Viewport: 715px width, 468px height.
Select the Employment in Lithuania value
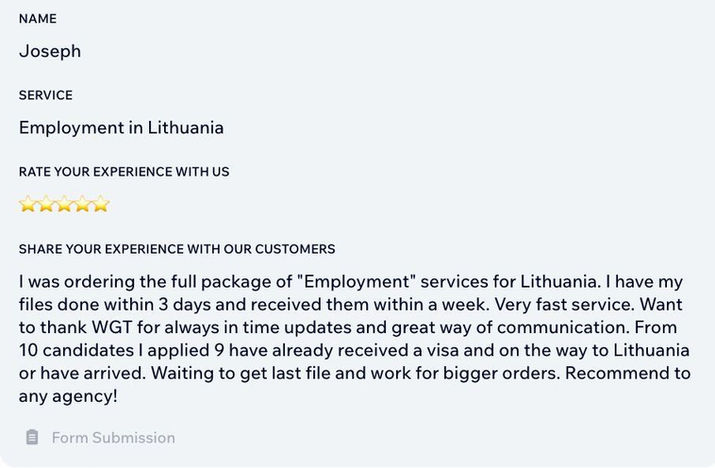tap(121, 127)
